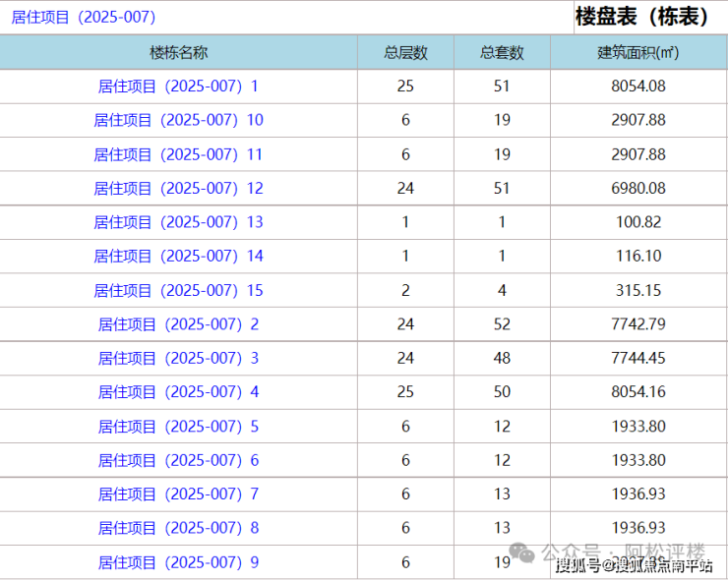Open building 居住项目 (2025-007) 12 details

pyautogui.click(x=178, y=189)
